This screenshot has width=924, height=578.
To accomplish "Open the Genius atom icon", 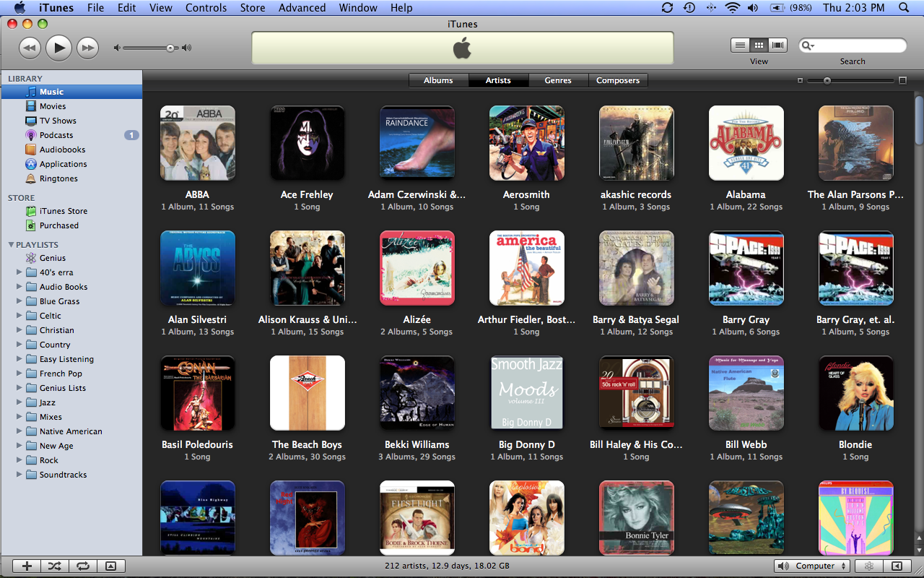I will [31, 258].
